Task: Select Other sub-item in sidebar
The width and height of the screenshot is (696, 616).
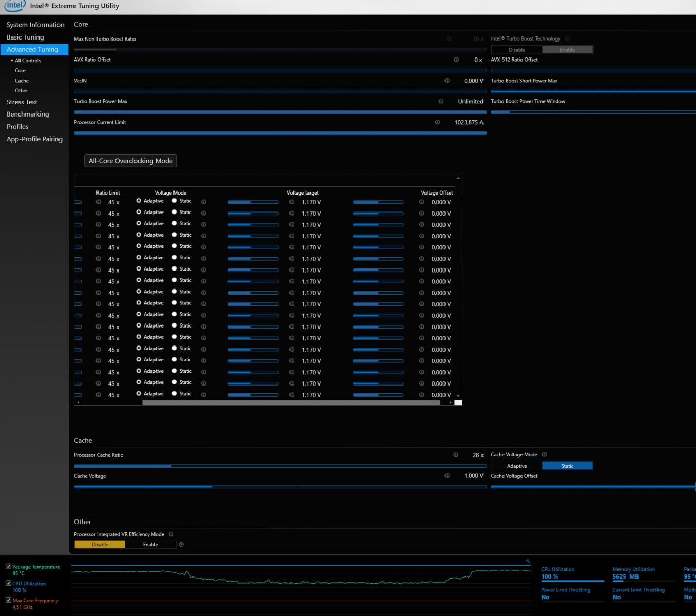Action: [x=21, y=90]
